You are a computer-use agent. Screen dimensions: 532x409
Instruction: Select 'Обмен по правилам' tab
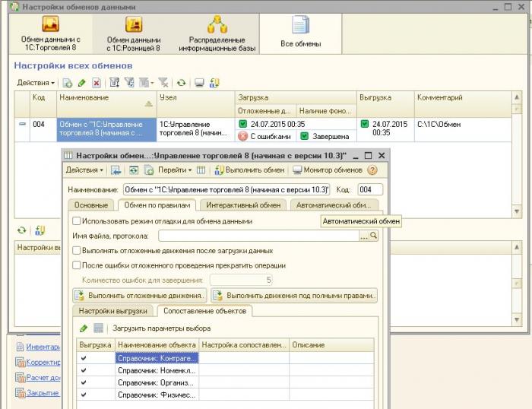tap(157, 205)
